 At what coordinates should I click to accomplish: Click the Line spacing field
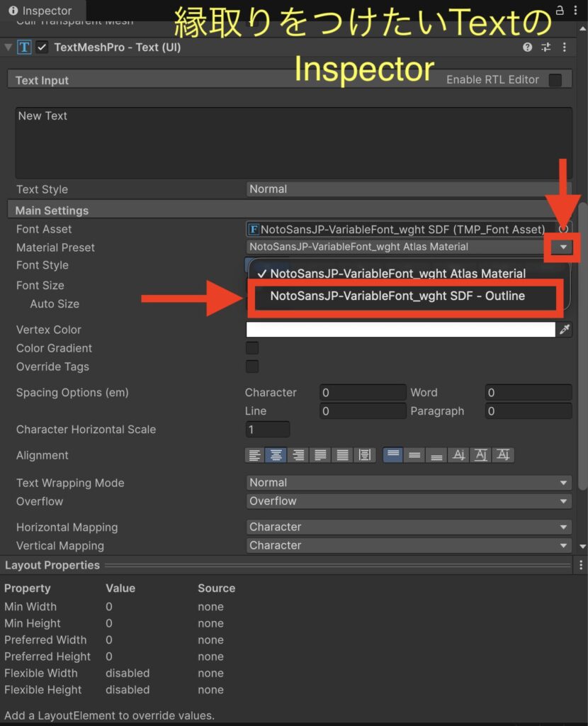[362, 411]
